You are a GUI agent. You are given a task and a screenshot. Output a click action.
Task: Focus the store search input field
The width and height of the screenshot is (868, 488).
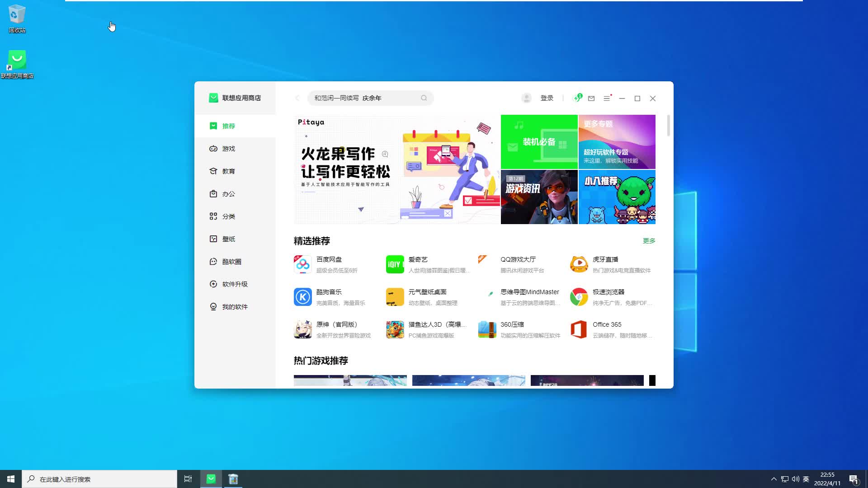pyautogui.click(x=370, y=98)
